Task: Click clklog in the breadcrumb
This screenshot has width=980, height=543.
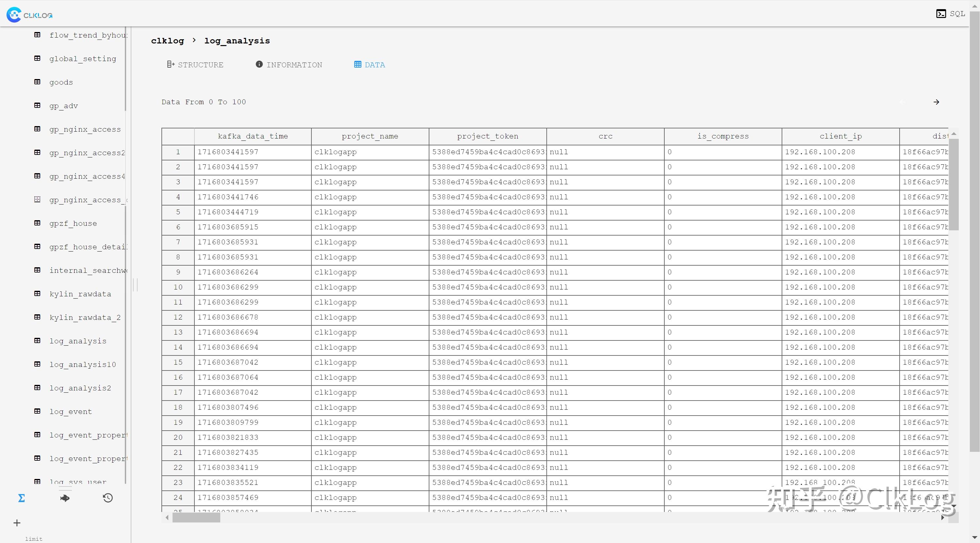Action: point(167,41)
